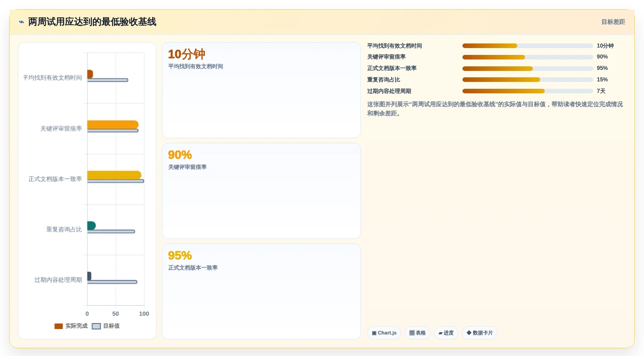Click the orange 关键评审留痕率 chart bar
Image resolution: width=644 pixels, height=356 pixels.
(113, 124)
